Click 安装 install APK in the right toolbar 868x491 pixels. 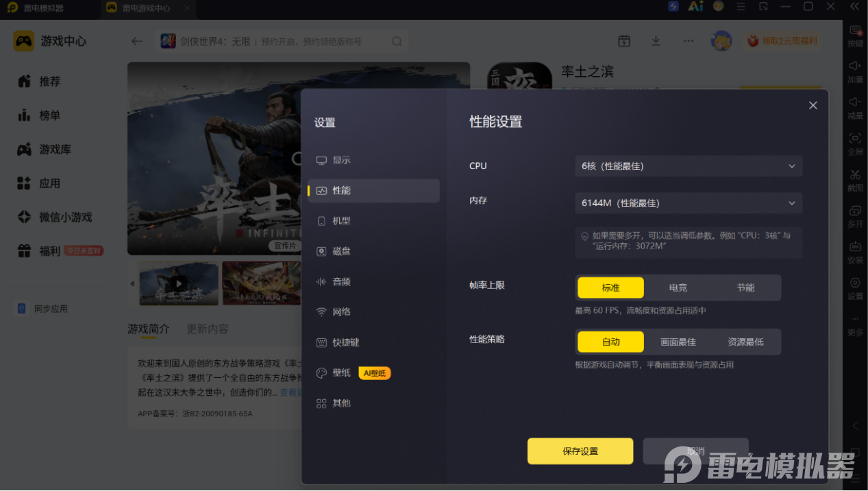[x=855, y=252]
